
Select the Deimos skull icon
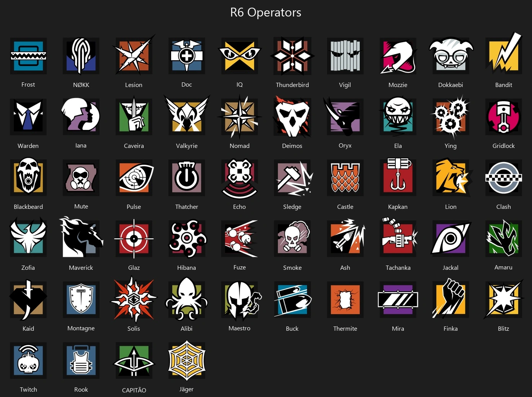(292, 117)
